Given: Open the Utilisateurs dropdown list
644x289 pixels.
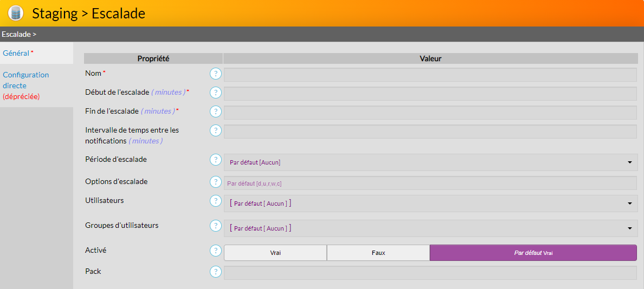Looking at the screenshot, I should pyautogui.click(x=430, y=203).
